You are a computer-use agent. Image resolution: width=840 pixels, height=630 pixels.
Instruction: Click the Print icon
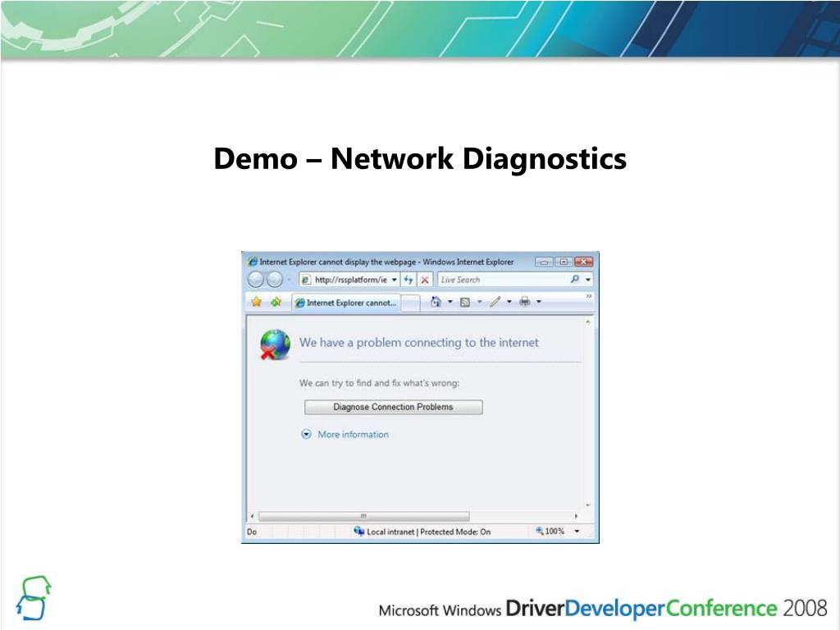click(x=525, y=302)
